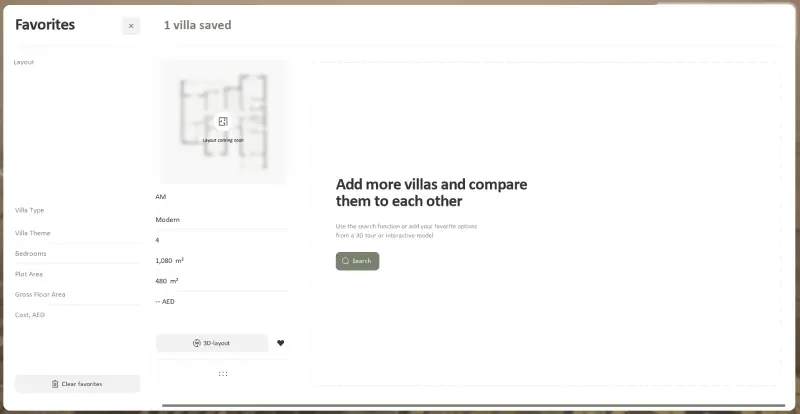Click the six-dot drag handle below the villa

tap(223, 373)
